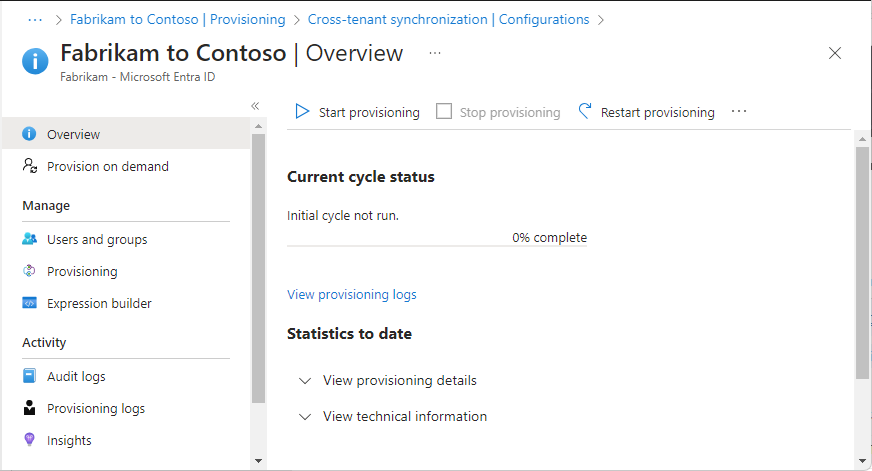The height and width of the screenshot is (471, 872).
Task: Click main pane scrollbar thumb
Action: pyautogui.click(x=862, y=262)
